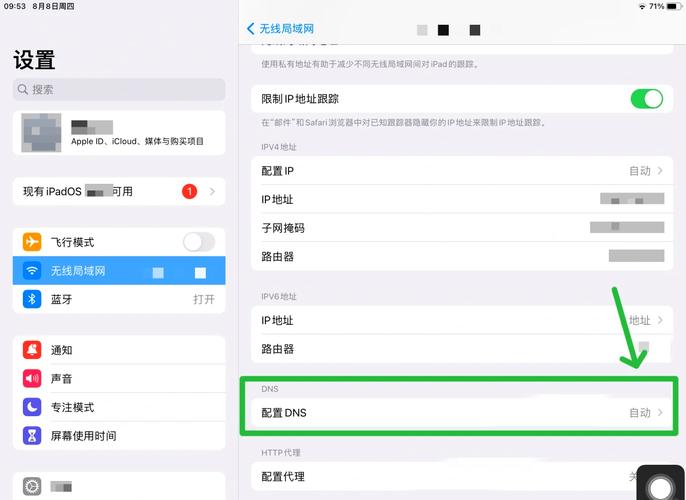This screenshot has height=500, width=686.
Task: Open 配置代理 HTTP proxy row
Action: [x=462, y=476]
